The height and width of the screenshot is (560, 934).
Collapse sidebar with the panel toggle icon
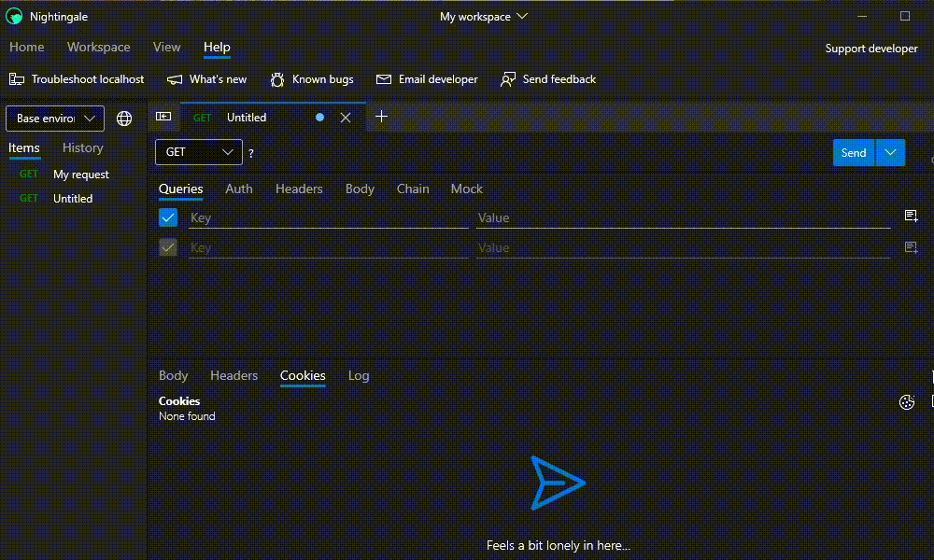point(163,117)
